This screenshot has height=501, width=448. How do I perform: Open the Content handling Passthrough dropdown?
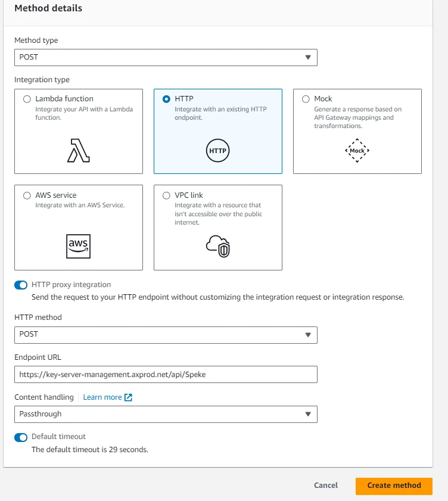tap(166, 414)
